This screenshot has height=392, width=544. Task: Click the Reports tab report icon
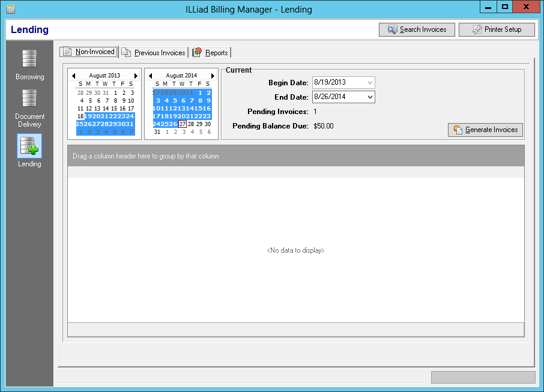point(196,52)
